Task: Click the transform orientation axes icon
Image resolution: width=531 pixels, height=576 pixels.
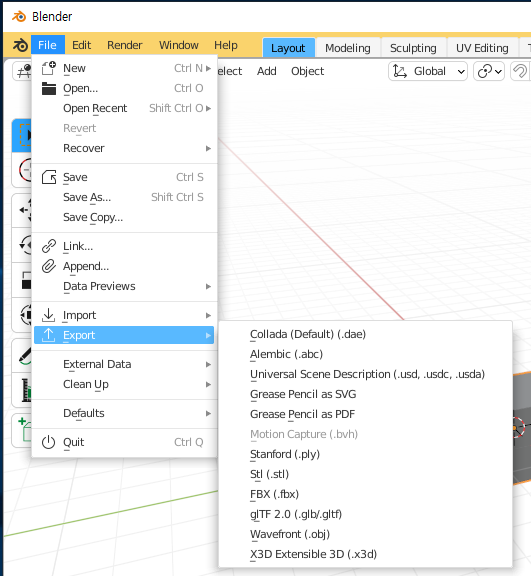Action: [x=400, y=71]
